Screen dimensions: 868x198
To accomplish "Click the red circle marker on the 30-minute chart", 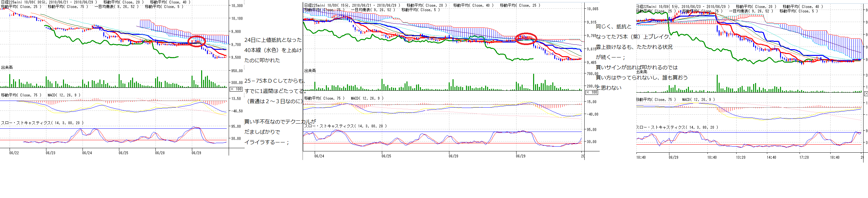I will [196, 41].
